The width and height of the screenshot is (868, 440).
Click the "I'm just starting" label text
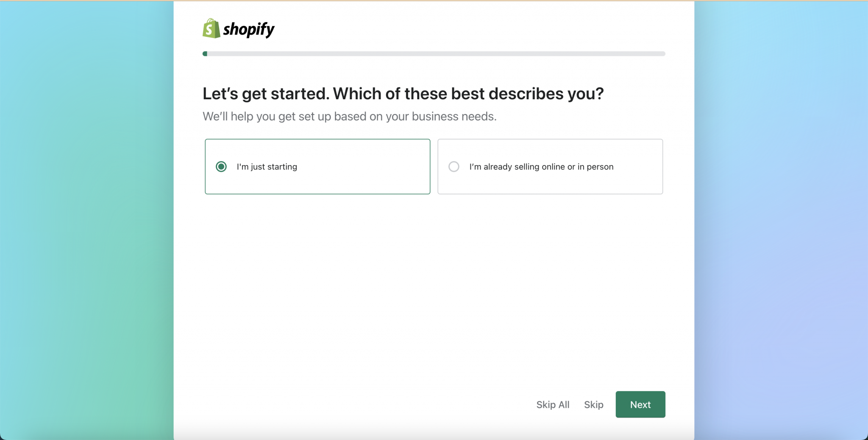click(267, 167)
